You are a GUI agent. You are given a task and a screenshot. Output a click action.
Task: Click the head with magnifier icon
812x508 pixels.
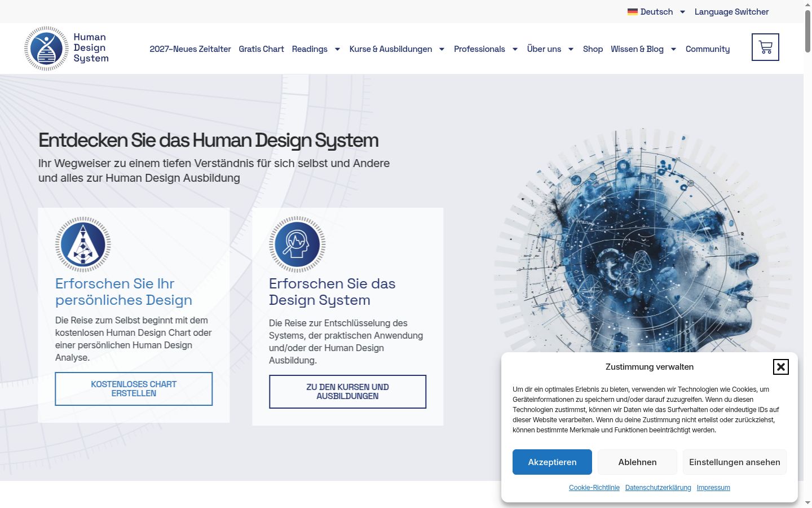pyautogui.click(x=297, y=244)
